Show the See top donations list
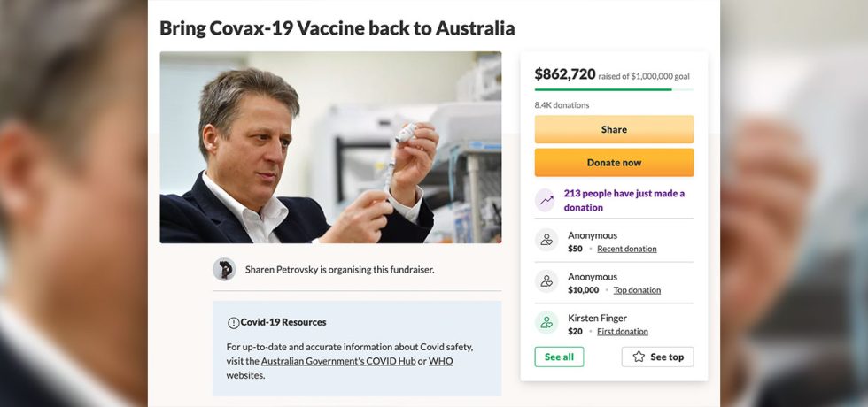The height and width of the screenshot is (407, 868). (x=657, y=357)
